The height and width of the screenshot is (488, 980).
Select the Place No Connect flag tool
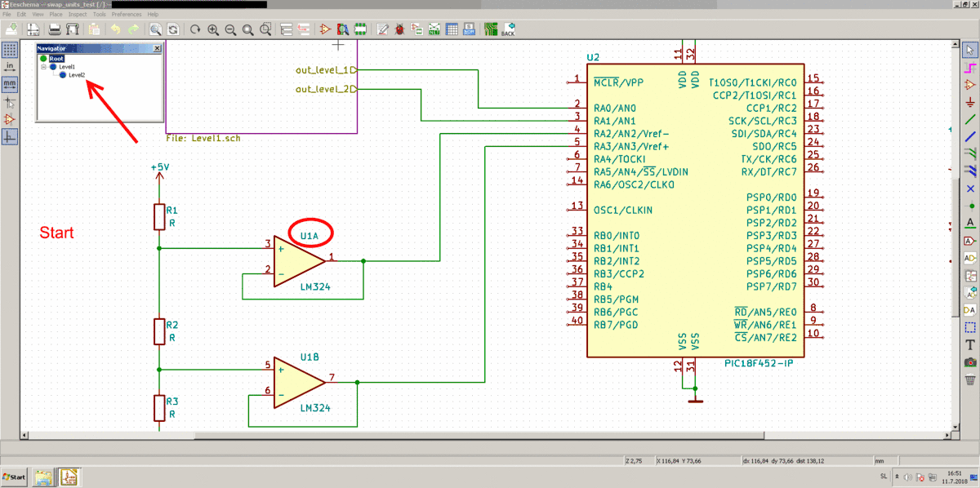(970, 189)
